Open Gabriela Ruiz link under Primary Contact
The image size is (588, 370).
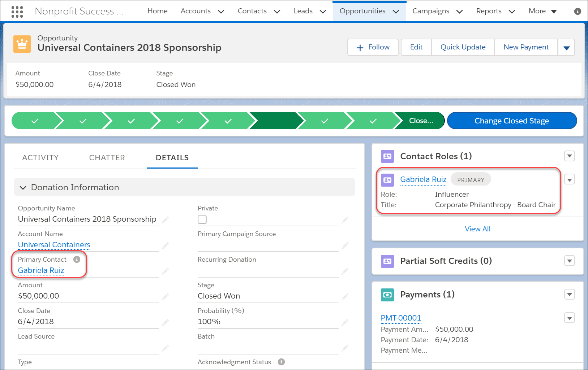tap(41, 270)
